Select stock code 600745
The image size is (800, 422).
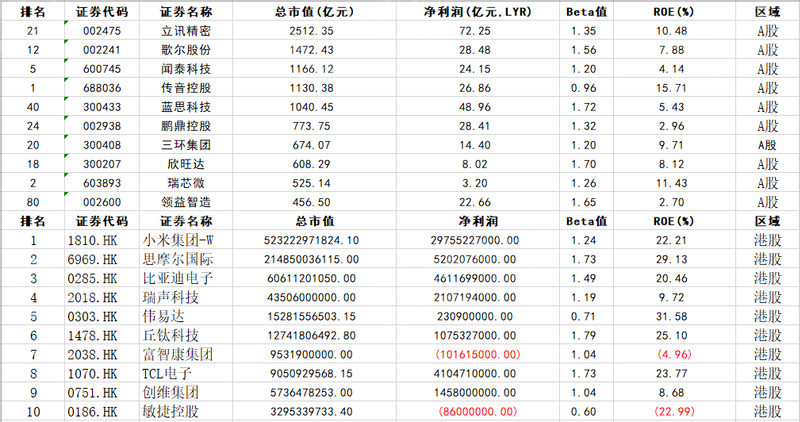pos(102,69)
